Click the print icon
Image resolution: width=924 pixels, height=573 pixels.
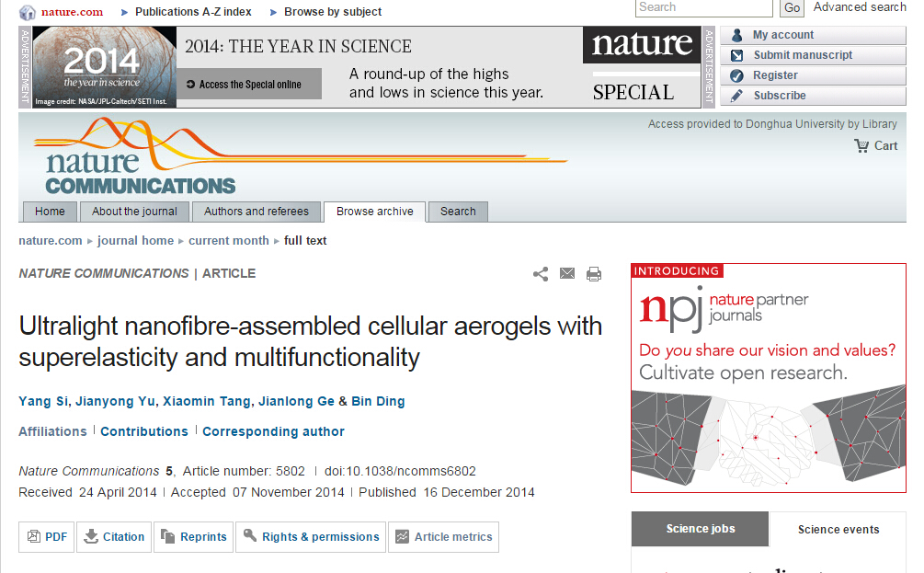point(593,274)
